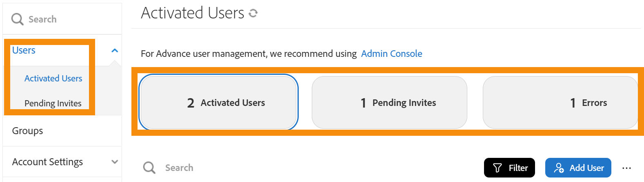Screen dimensions: 644x182
Task: Open the Groups sidebar section
Action: (x=27, y=131)
